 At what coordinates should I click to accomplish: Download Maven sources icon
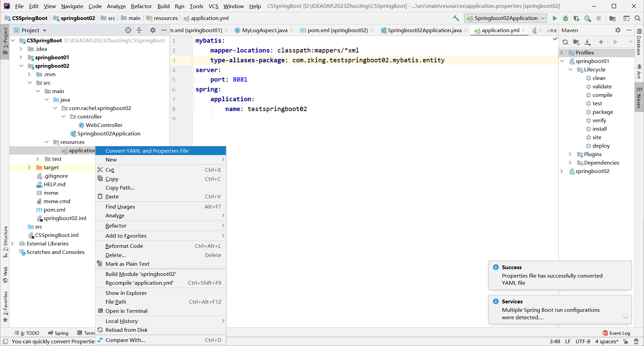pos(588,42)
